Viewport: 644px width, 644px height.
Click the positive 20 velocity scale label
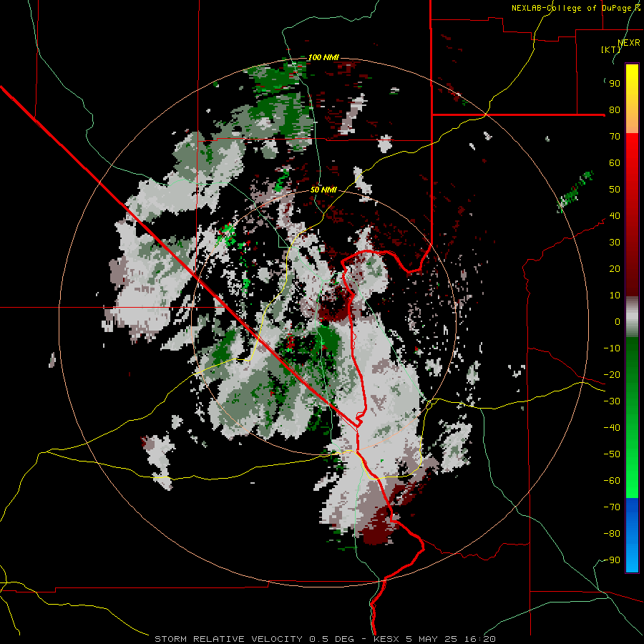pyautogui.click(x=615, y=269)
